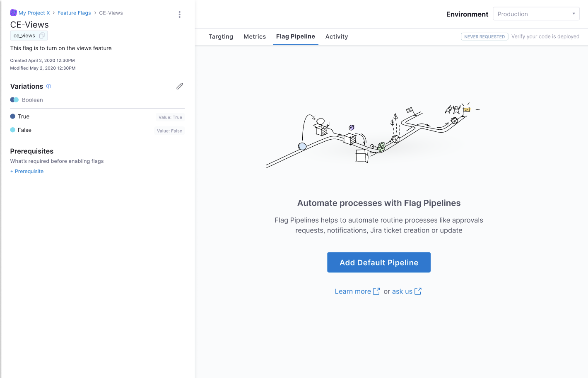
Task: Click the True variation color dot
Action: [13, 116]
